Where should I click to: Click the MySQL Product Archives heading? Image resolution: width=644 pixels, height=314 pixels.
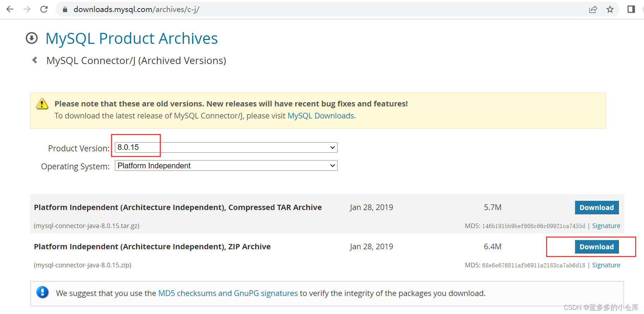pyautogui.click(x=131, y=39)
